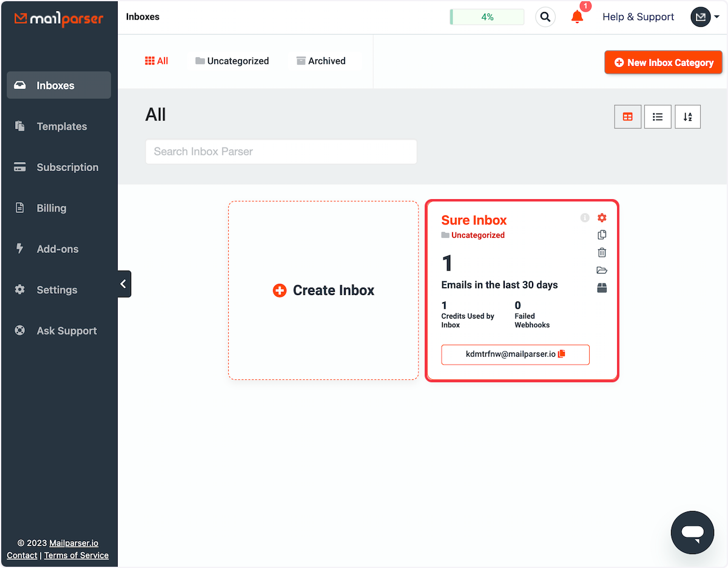Archive the Sure Inbox with the box icon

tap(602, 288)
